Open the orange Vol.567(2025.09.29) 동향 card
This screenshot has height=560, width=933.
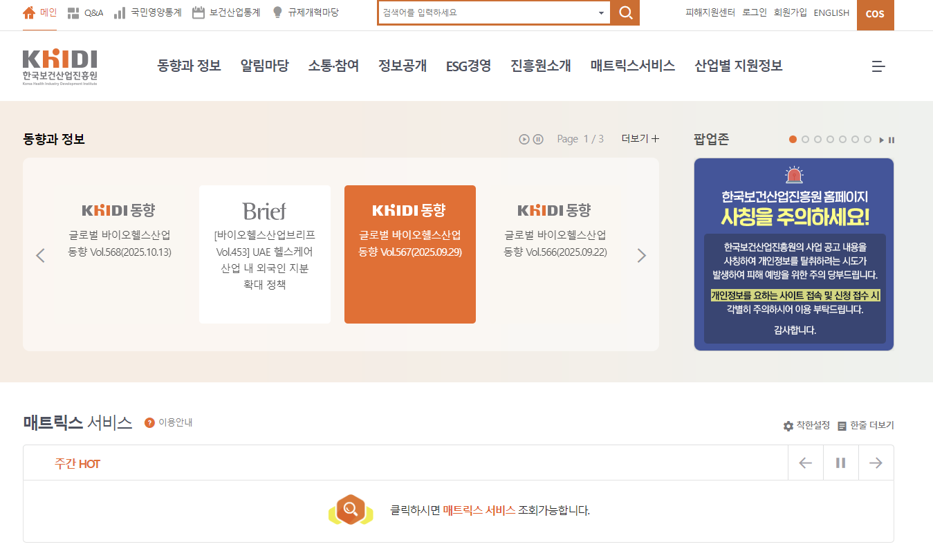[x=410, y=254]
